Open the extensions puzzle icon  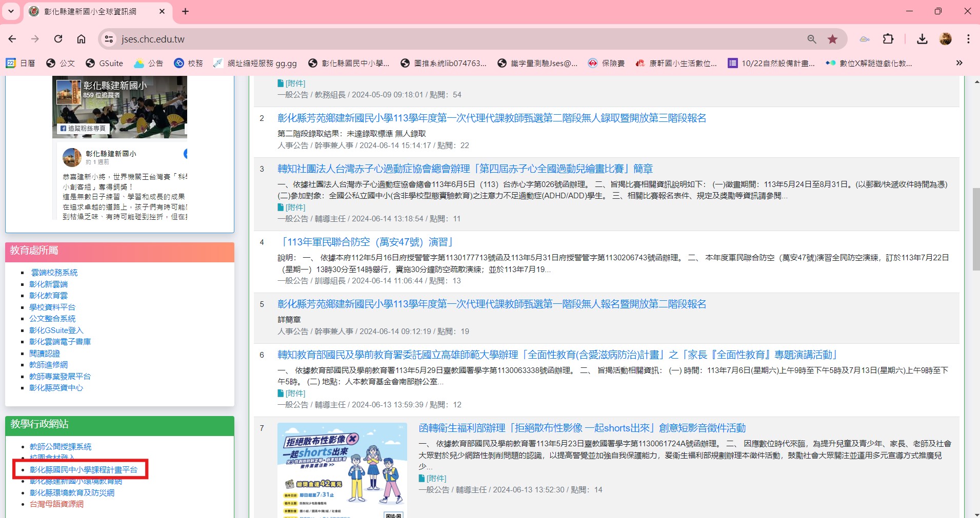[x=888, y=39]
